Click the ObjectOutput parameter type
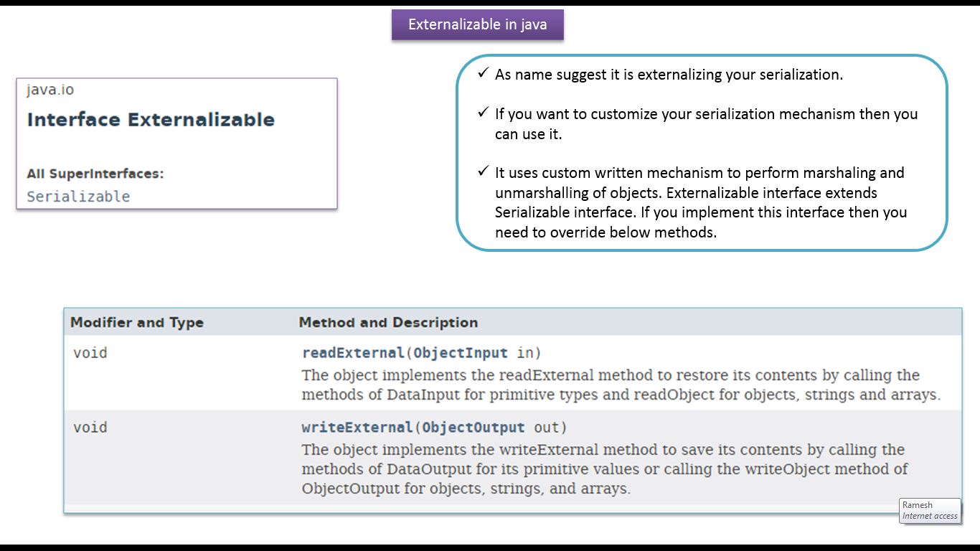Viewport: 980px width, 551px height. point(473,428)
